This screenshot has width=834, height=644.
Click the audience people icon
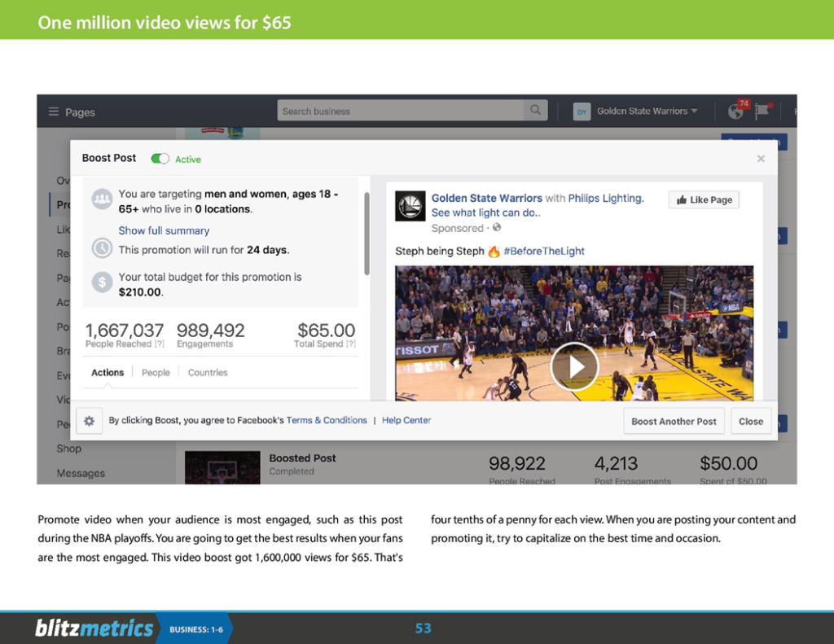[102, 199]
